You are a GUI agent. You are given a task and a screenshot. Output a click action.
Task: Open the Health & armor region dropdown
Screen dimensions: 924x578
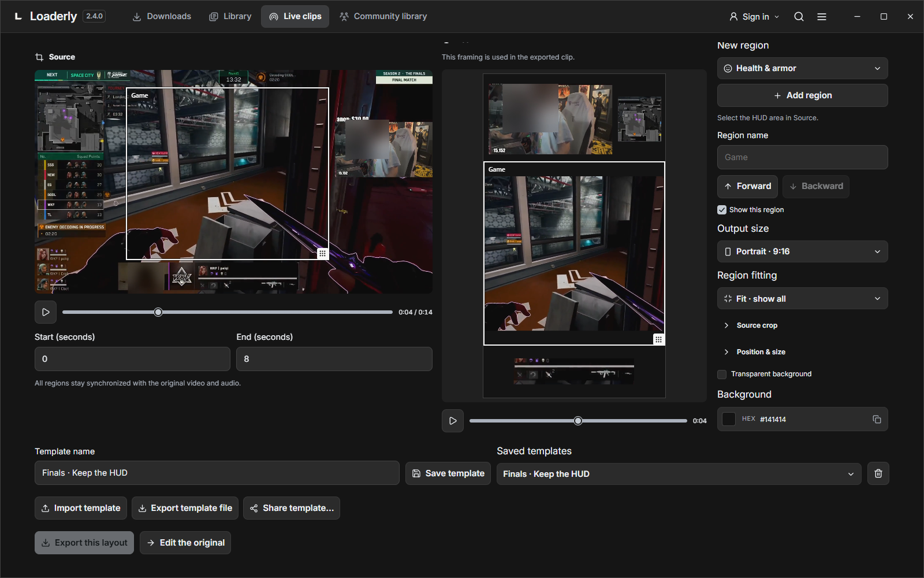(x=803, y=68)
